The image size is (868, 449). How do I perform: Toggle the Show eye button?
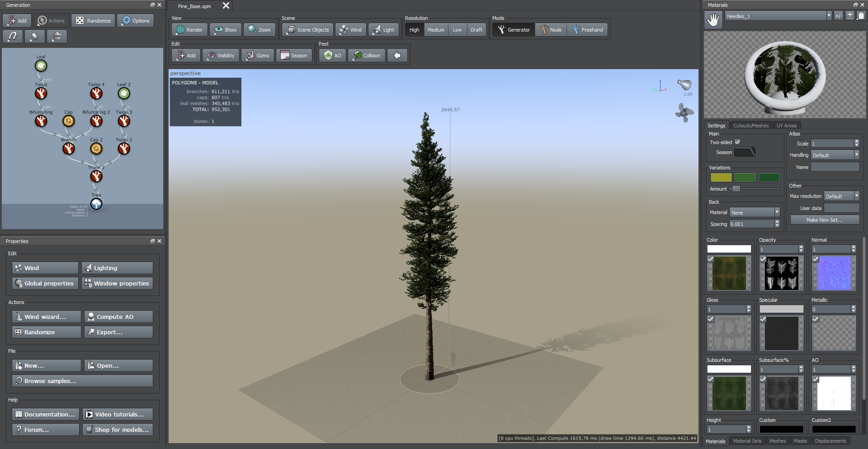pos(226,30)
